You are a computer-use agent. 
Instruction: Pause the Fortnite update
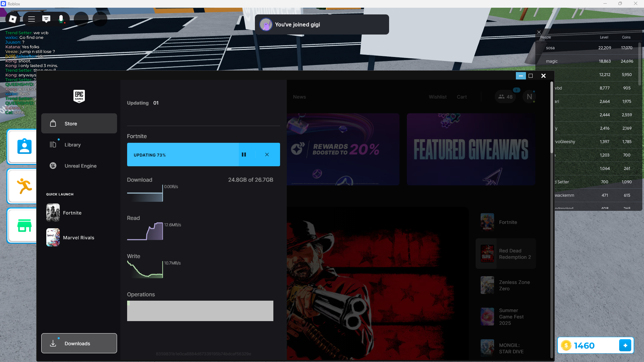coord(244,155)
